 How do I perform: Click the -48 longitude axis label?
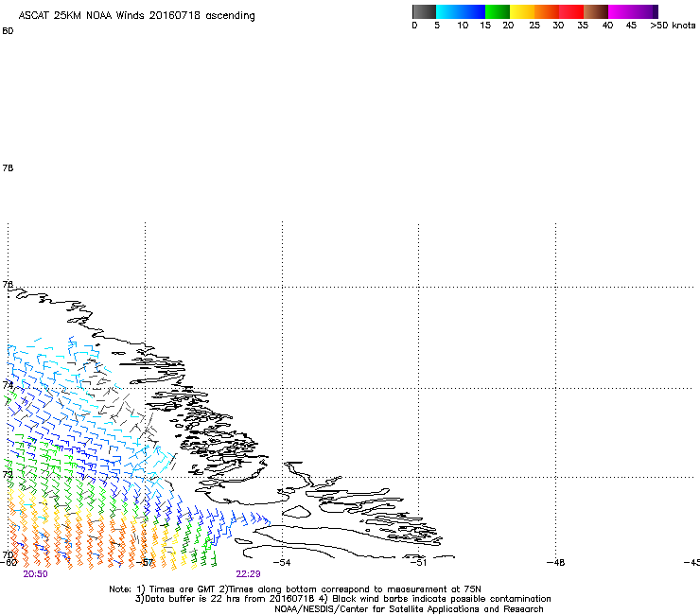[556, 562]
